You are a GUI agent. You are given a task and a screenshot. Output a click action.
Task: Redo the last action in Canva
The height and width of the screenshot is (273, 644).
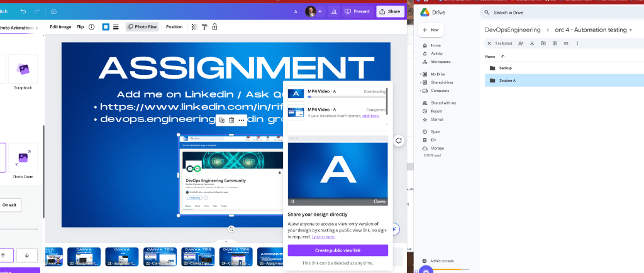[x=37, y=11]
